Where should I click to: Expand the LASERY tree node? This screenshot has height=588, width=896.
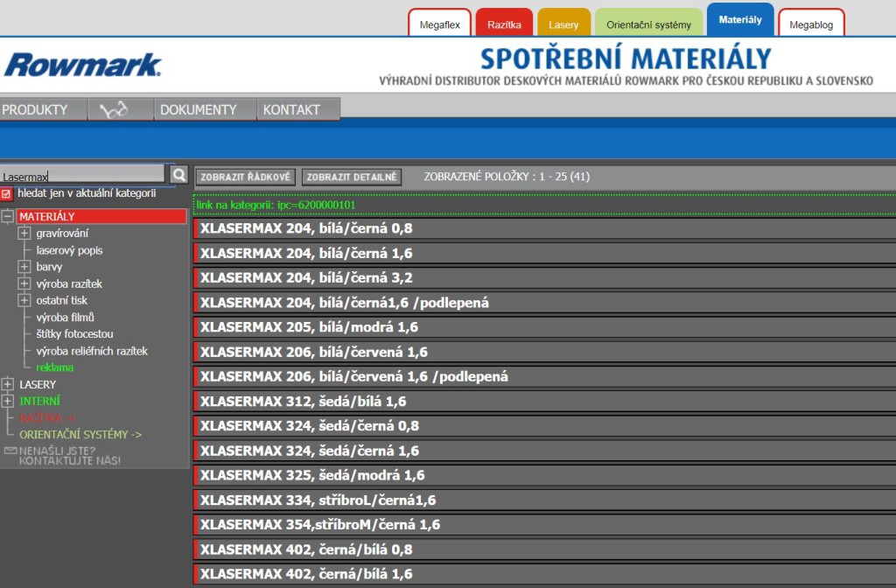(8, 384)
